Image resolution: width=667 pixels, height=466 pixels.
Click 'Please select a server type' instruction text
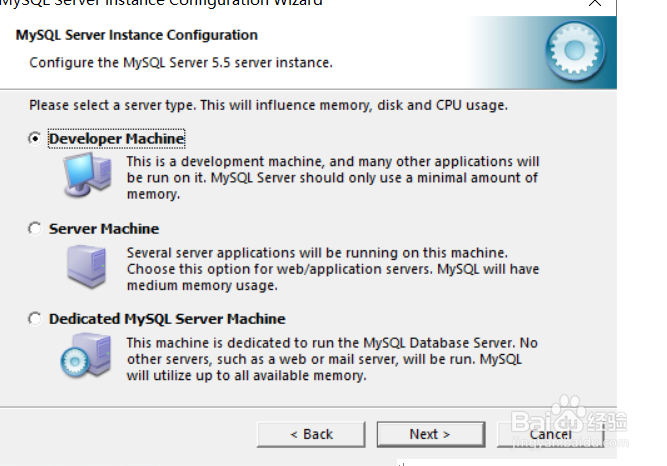268,105
